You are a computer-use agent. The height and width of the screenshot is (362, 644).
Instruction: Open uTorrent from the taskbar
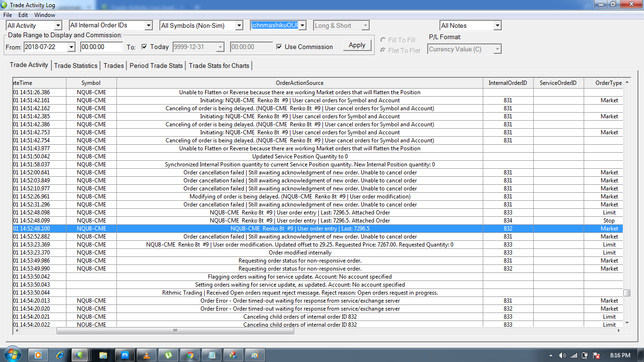pyautogui.click(x=168, y=355)
